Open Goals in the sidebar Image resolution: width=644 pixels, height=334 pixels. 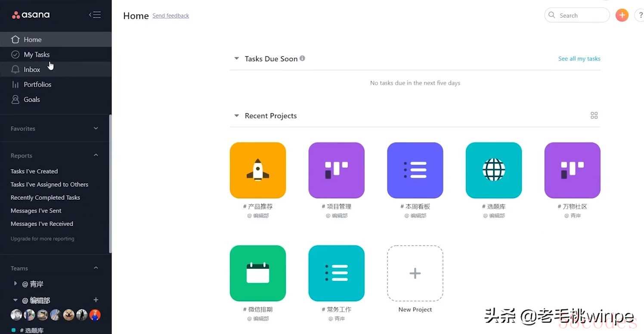click(x=56, y=99)
